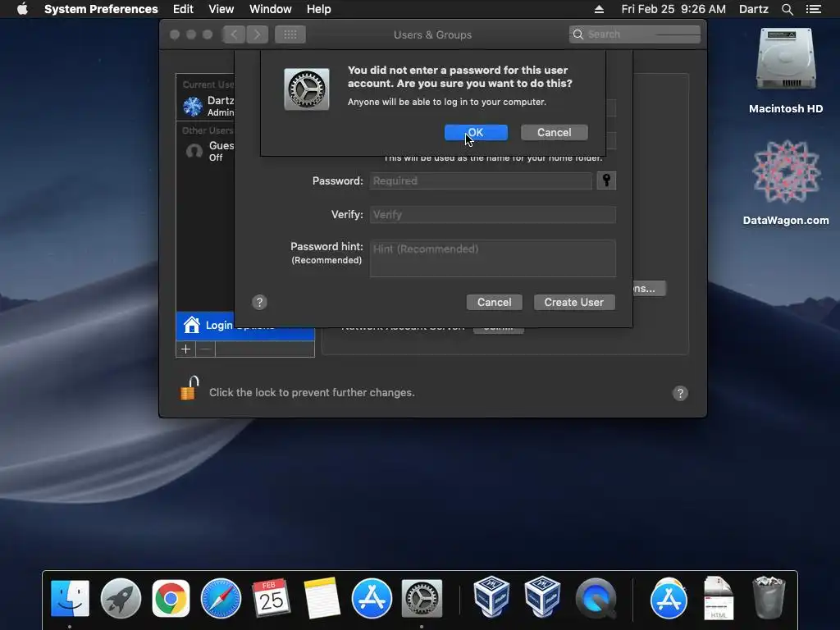Open Spotlight search in menu bar

tap(787, 9)
